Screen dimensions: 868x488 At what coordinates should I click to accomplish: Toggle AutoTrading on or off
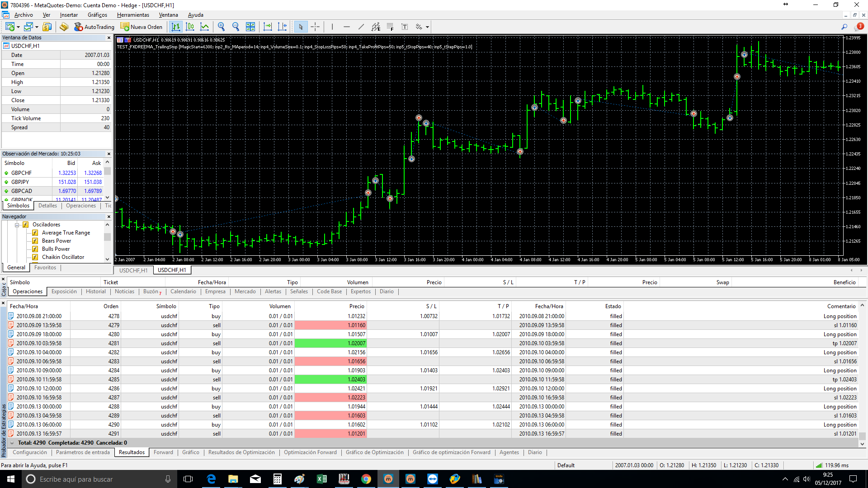pyautogui.click(x=94, y=27)
